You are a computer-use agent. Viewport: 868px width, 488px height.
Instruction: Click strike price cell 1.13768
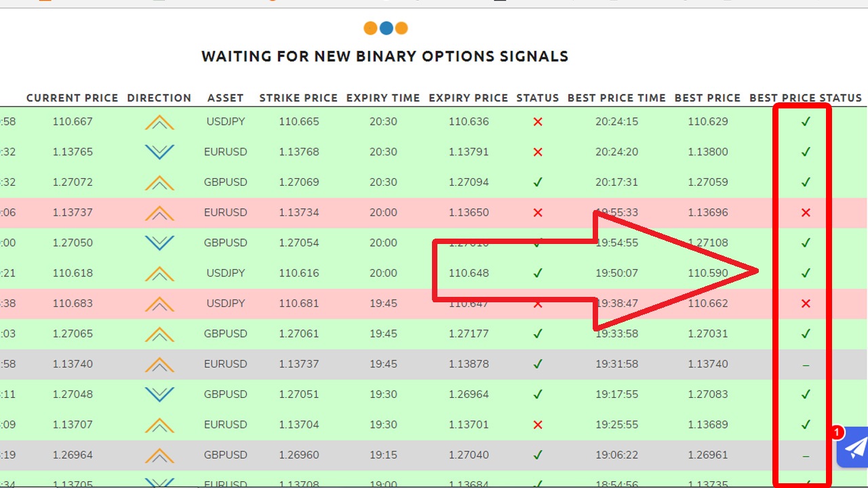pos(298,152)
